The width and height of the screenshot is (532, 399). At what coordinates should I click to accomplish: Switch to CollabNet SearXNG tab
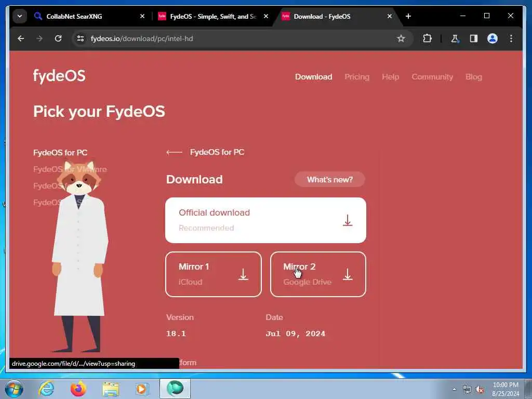tap(90, 16)
